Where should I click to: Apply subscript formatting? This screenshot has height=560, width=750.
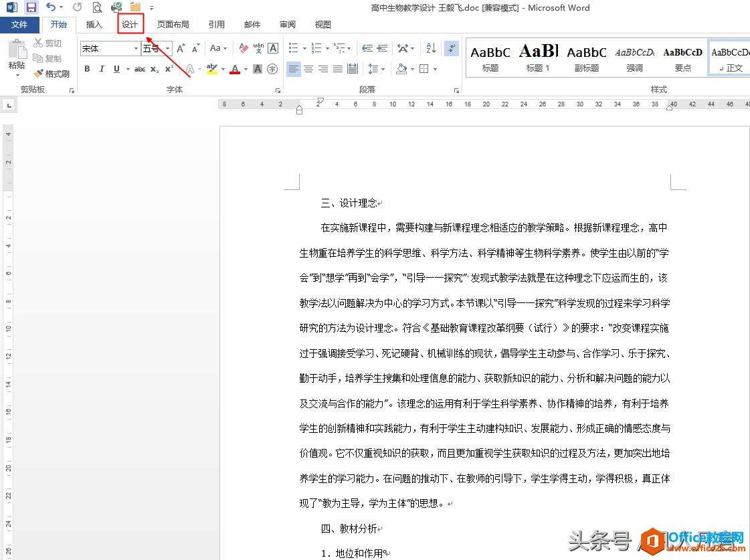coord(154,70)
